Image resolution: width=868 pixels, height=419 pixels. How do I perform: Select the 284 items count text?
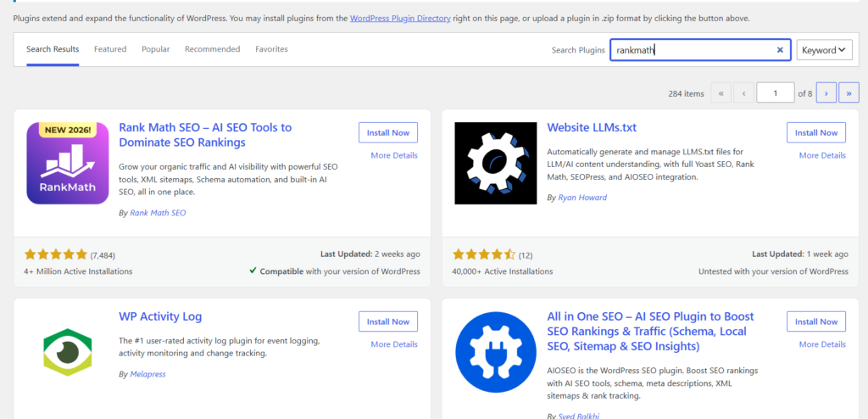[x=686, y=93]
